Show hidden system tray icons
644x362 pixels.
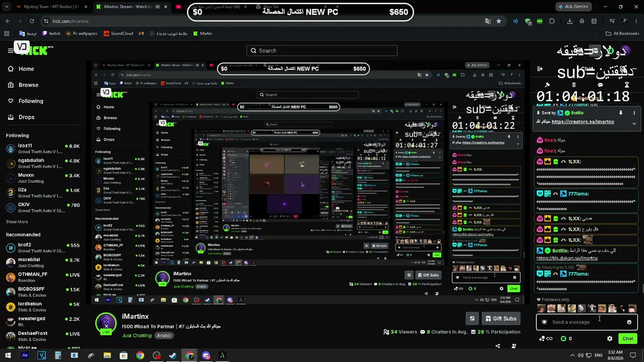tap(572, 355)
